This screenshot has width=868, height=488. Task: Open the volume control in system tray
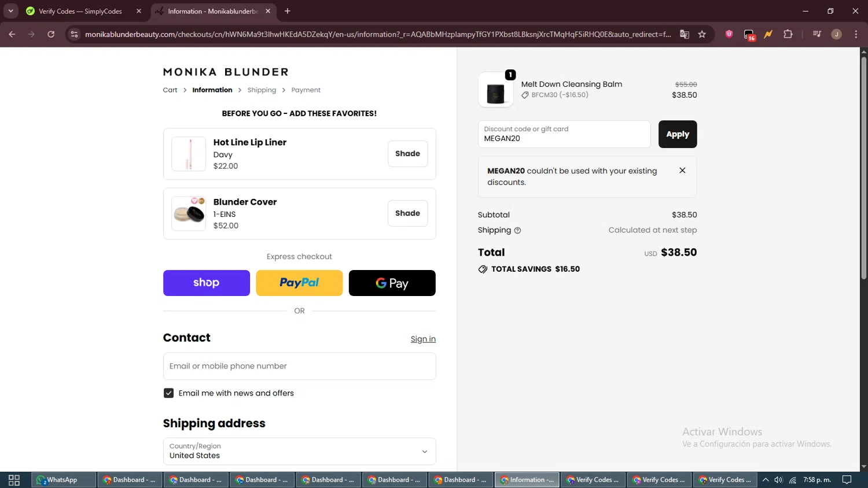pyautogui.click(x=779, y=480)
